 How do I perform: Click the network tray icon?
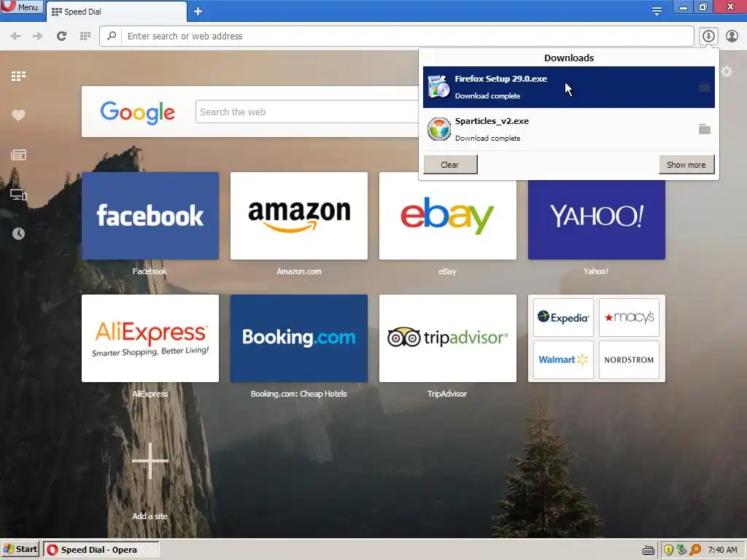click(681, 550)
